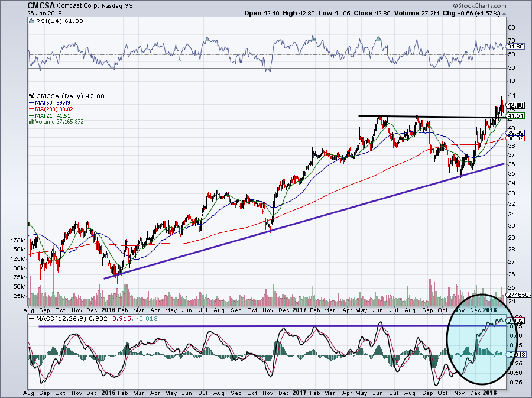Image resolution: width=532 pixels, height=398 pixels.
Task: Click the 26-Jan-2018 date label
Action: click(44, 14)
